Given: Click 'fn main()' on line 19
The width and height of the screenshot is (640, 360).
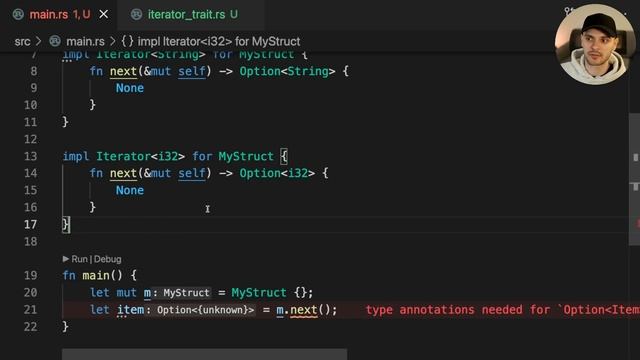Looking at the screenshot, I should click(x=92, y=276).
